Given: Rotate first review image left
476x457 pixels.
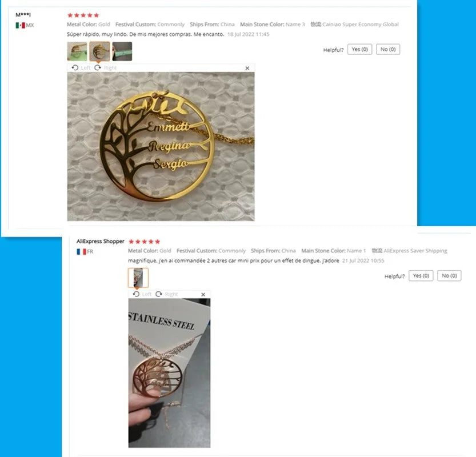Looking at the screenshot, I should (81, 67).
